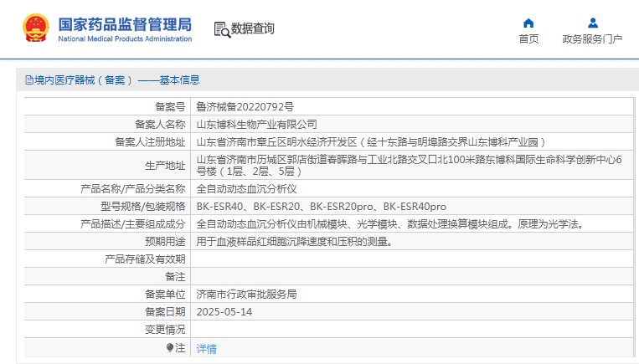Open the 详情 details link

click(206, 349)
